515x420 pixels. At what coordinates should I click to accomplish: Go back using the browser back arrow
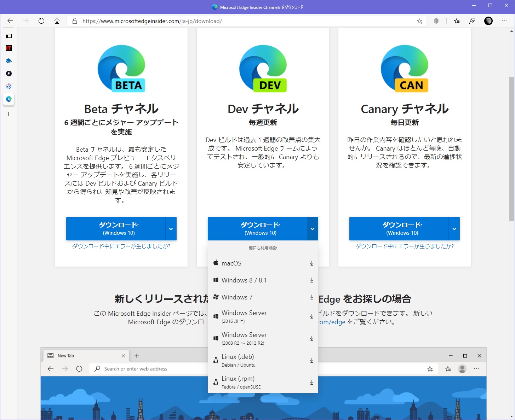point(10,21)
